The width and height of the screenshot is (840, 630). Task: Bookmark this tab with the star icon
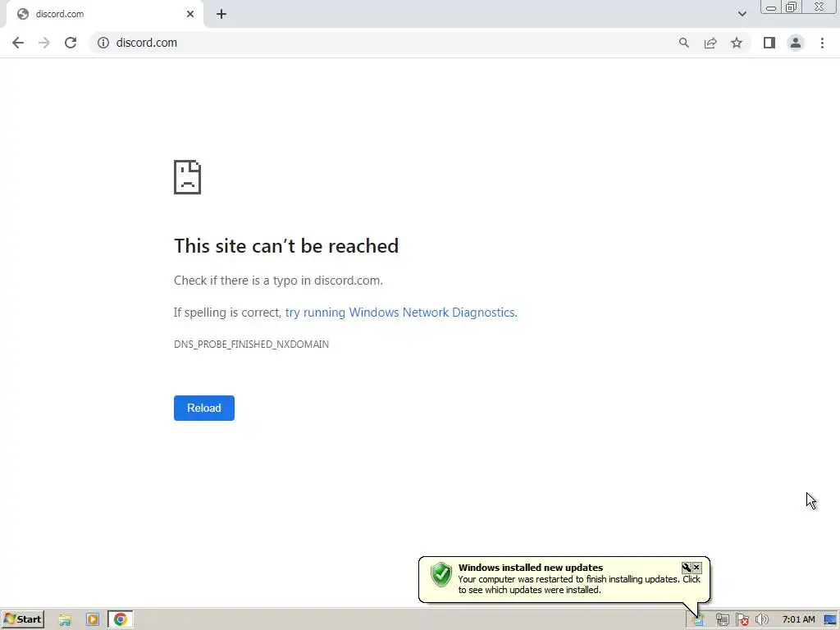[x=737, y=43]
